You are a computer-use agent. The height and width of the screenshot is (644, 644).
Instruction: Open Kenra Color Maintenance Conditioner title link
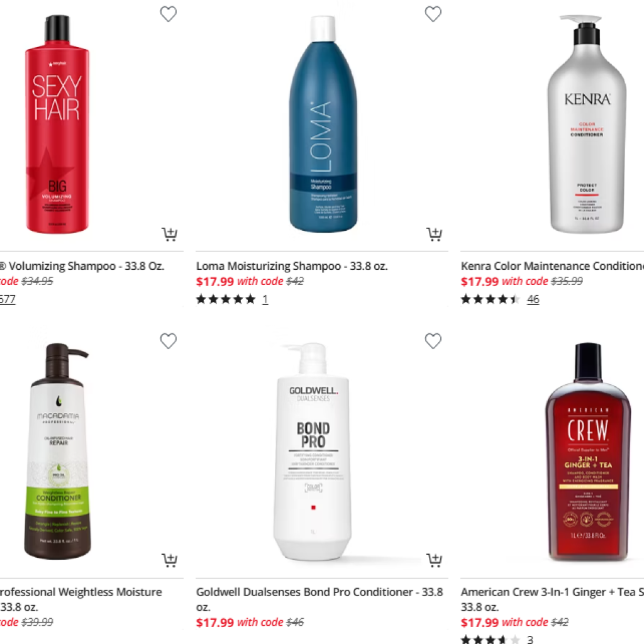click(x=552, y=266)
